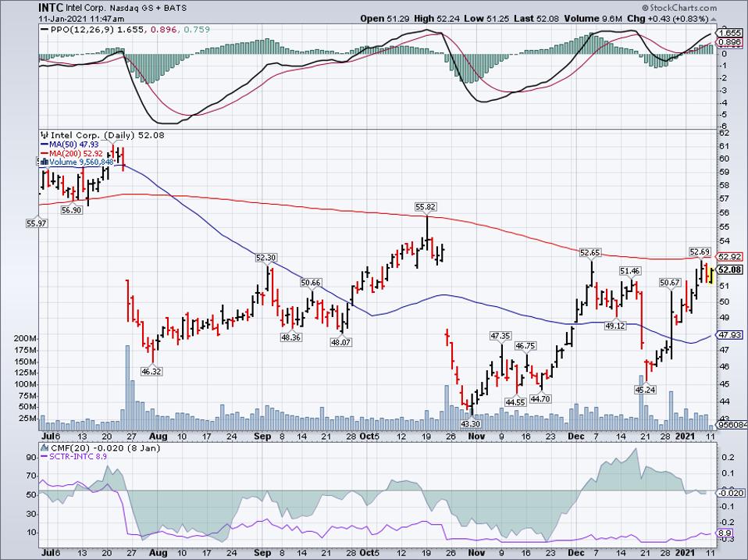This screenshot has height=560, width=748.
Task: Click the 52.30 price label
Action: pos(265,258)
